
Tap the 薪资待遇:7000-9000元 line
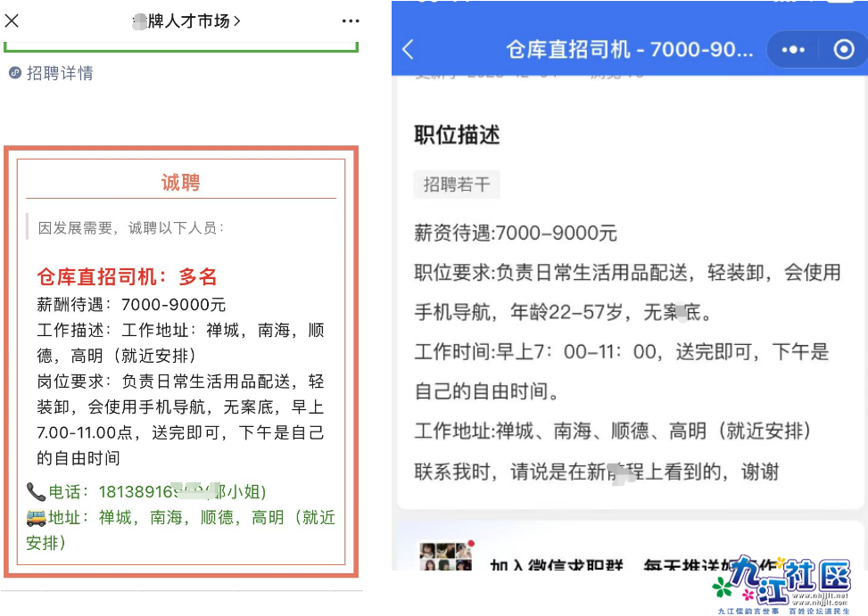tap(516, 234)
